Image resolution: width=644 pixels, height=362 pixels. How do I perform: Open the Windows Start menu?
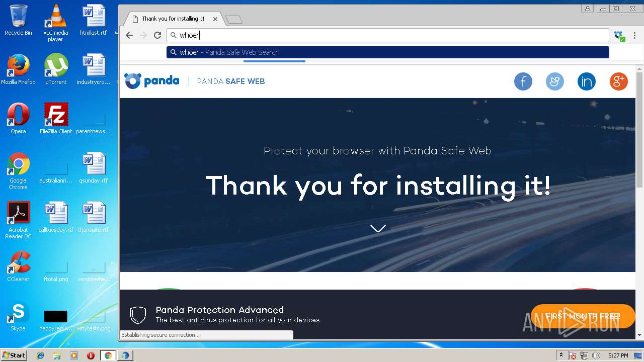[x=14, y=355]
